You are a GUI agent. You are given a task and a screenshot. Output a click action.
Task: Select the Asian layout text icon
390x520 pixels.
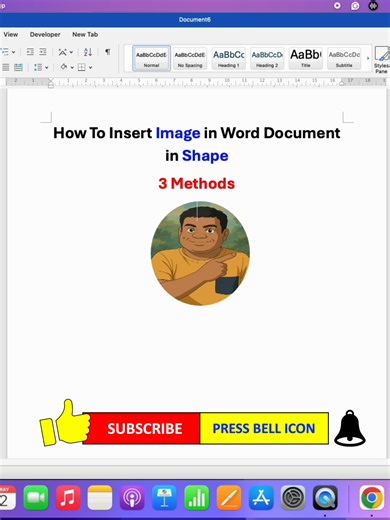click(x=62, y=52)
